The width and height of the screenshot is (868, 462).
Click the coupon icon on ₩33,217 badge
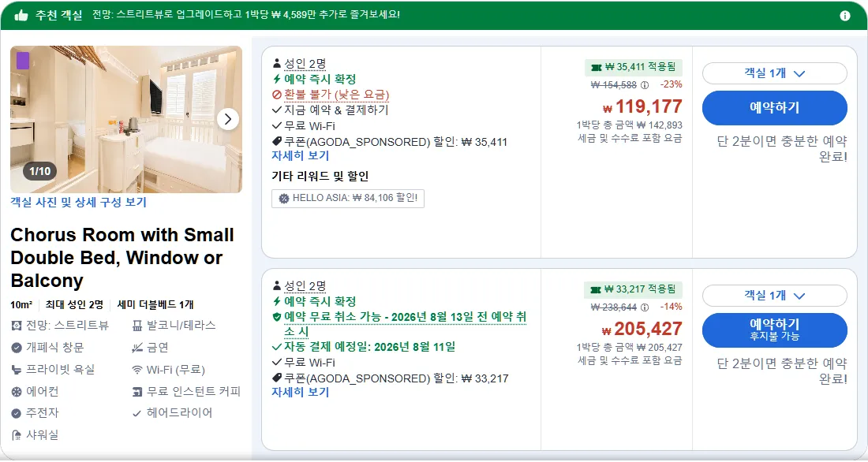tap(596, 289)
